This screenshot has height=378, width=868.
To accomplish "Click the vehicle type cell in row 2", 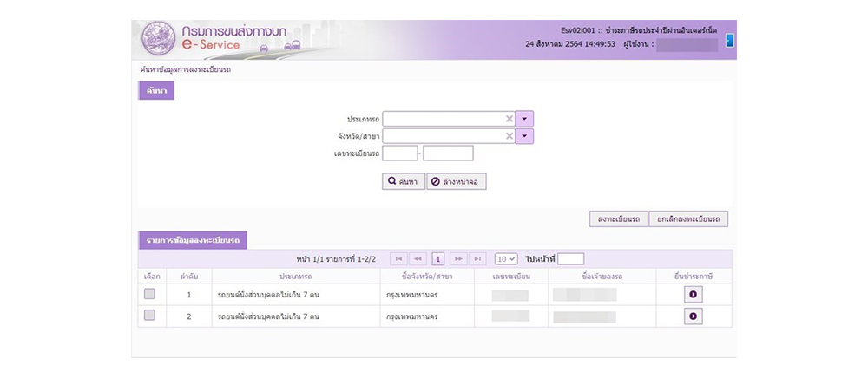I will coord(296,316).
